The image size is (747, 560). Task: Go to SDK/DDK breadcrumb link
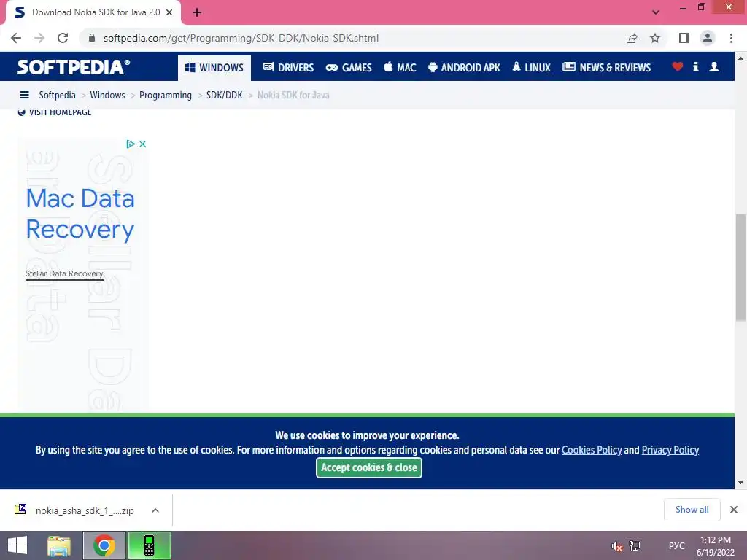click(x=225, y=95)
